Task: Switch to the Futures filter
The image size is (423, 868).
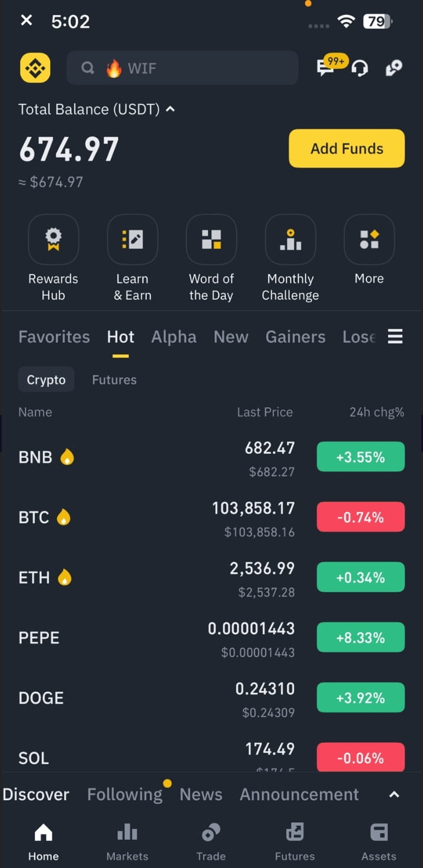Action: click(x=114, y=380)
